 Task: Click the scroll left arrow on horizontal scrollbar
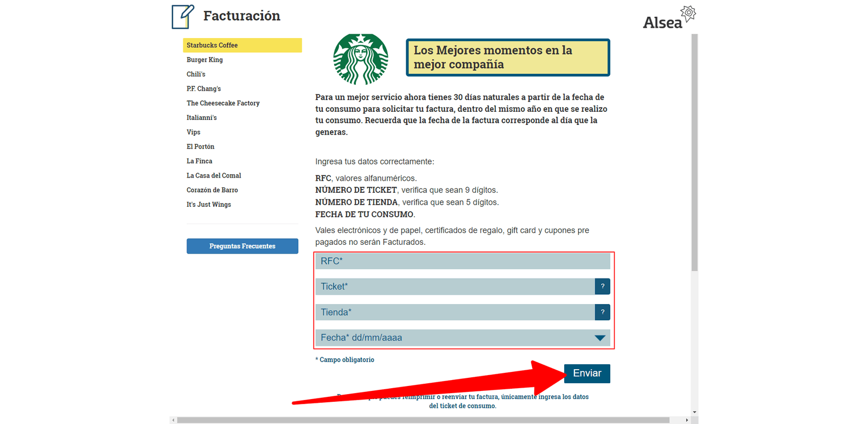(x=173, y=420)
